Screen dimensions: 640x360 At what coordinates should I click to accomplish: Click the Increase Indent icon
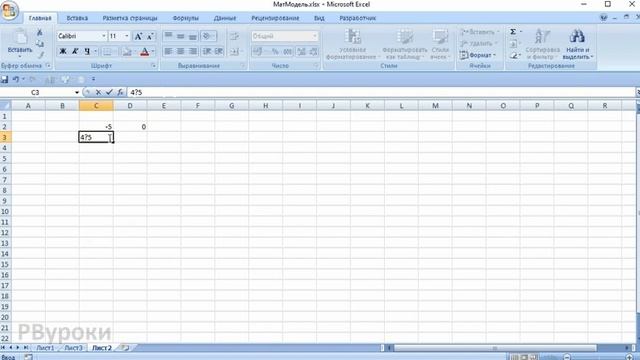click(219, 51)
